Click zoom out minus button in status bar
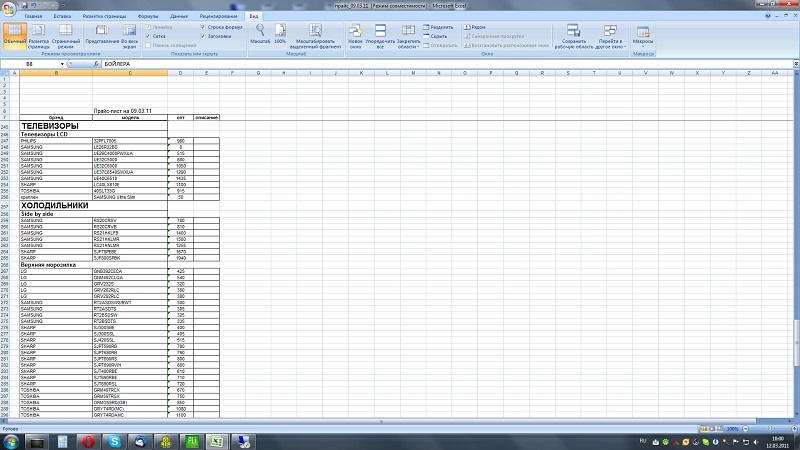This screenshot has width=800, height=450. click(x=745, y=429)
